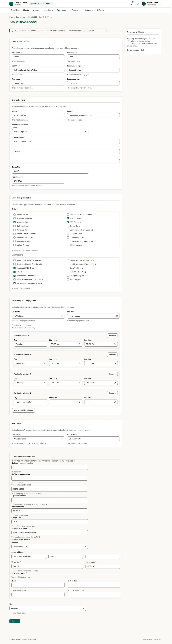Remove Availability window 2

[x=112, y=355]
